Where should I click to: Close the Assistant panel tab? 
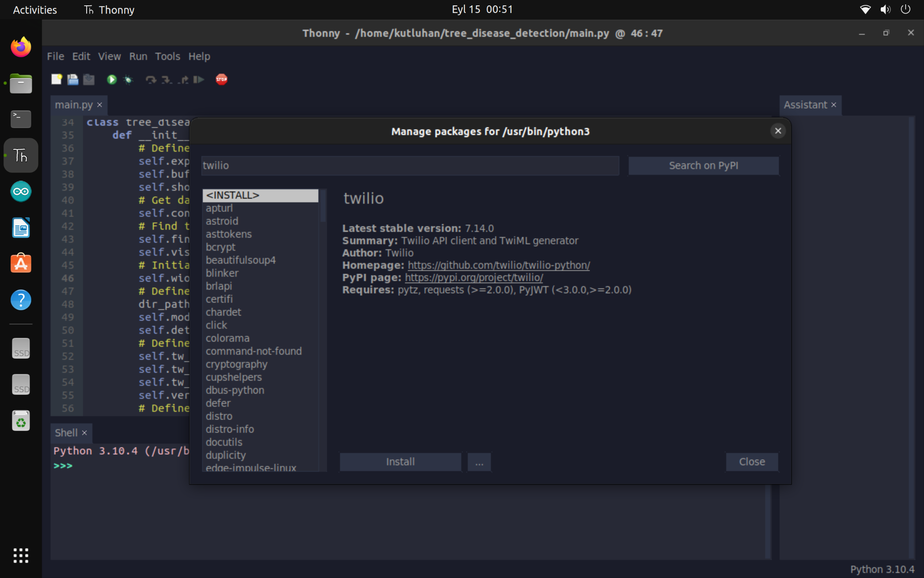pos(834,105)
